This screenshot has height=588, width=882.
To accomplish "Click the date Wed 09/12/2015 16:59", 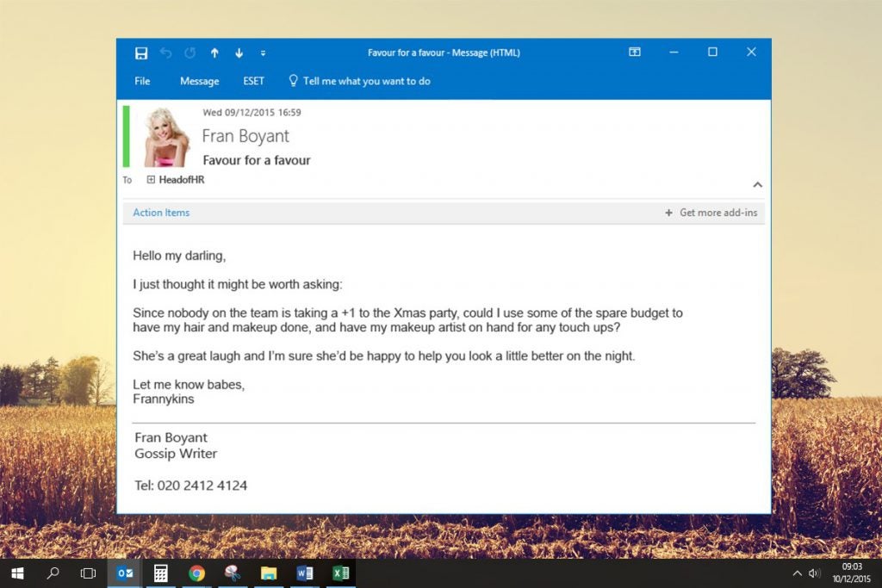I will (x=252, y=113).
